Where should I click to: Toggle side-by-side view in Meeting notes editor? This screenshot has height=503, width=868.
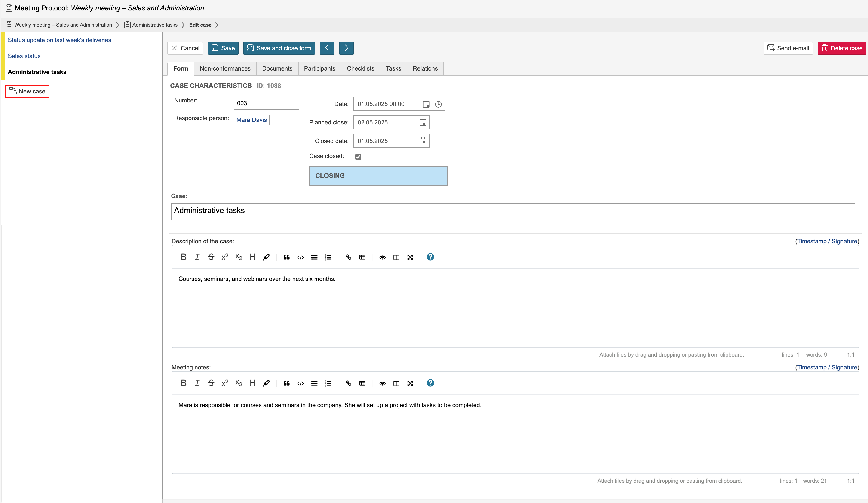[396, 383]
